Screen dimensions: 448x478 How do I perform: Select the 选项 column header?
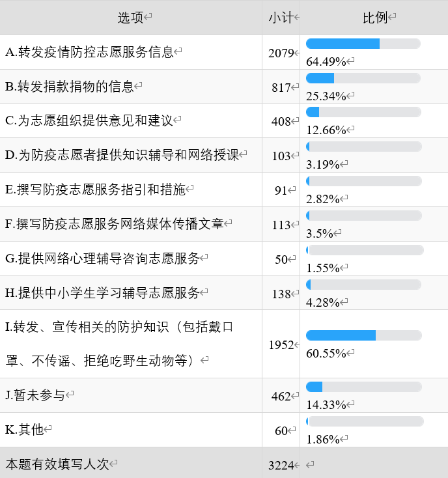coord(130,18)
